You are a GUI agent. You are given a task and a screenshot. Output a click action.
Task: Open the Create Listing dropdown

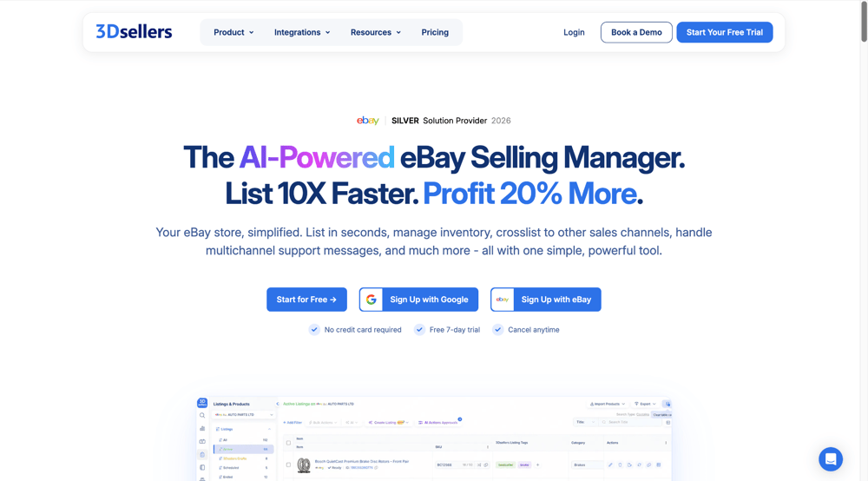(x=388, y=422)
